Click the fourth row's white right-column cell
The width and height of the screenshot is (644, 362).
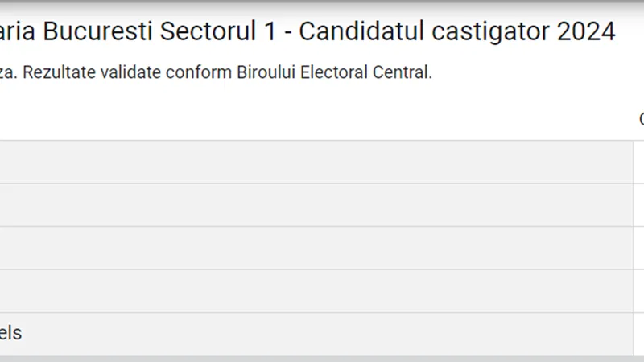pyautogui.click(x=639, y=291)
